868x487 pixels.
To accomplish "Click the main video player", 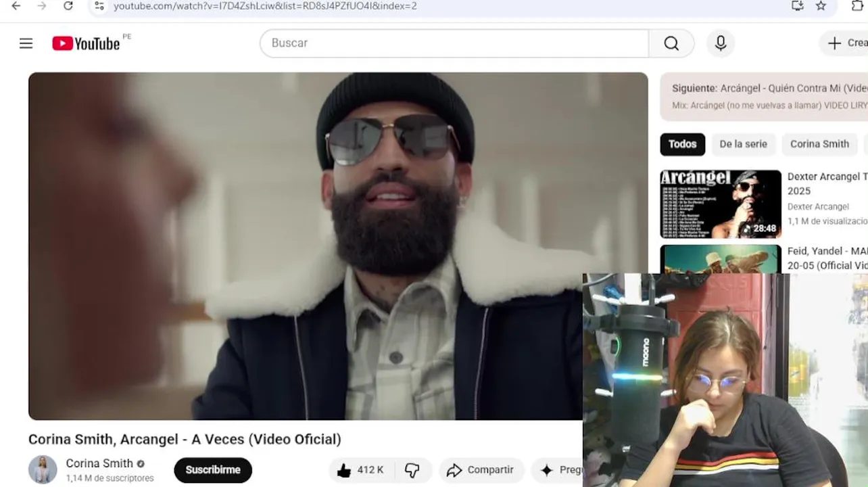I will pyautogui.click(x=338, y=246).
